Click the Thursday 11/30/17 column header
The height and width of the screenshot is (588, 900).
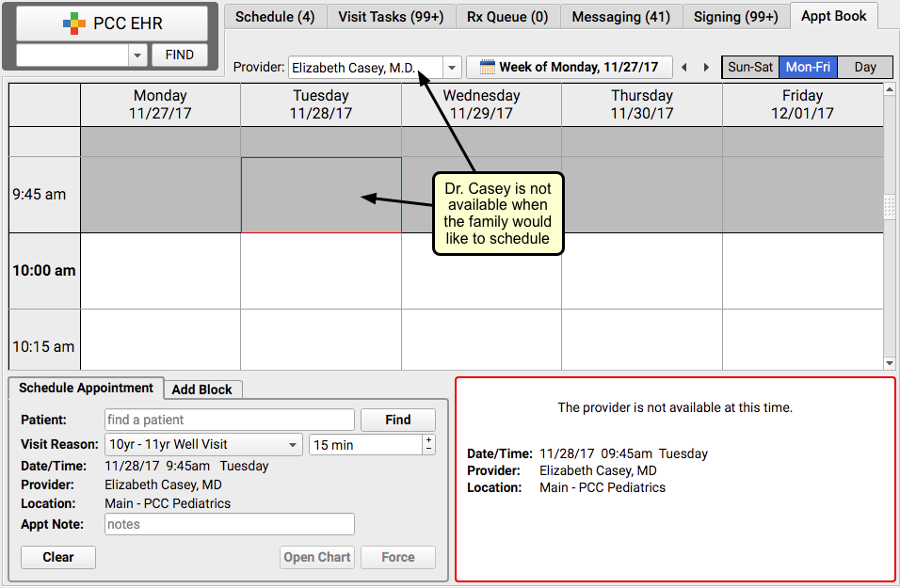point(642,104)
